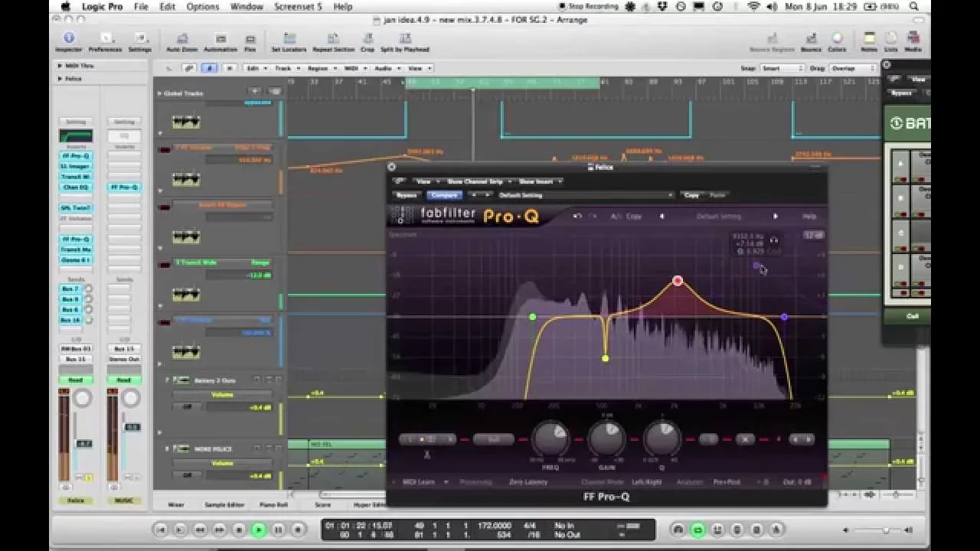
Task: Click the Pro-Q A/B Copy button
Action: point(634,217)
